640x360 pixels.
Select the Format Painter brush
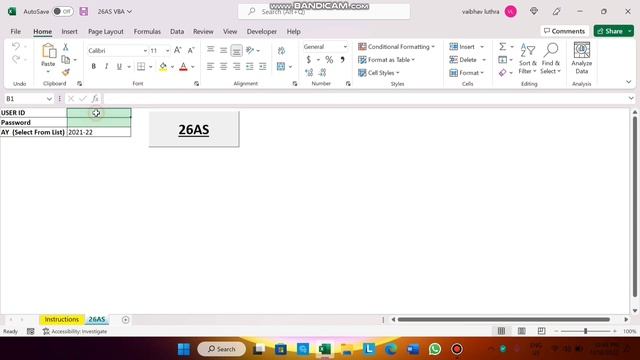click(x=65, y=72)
